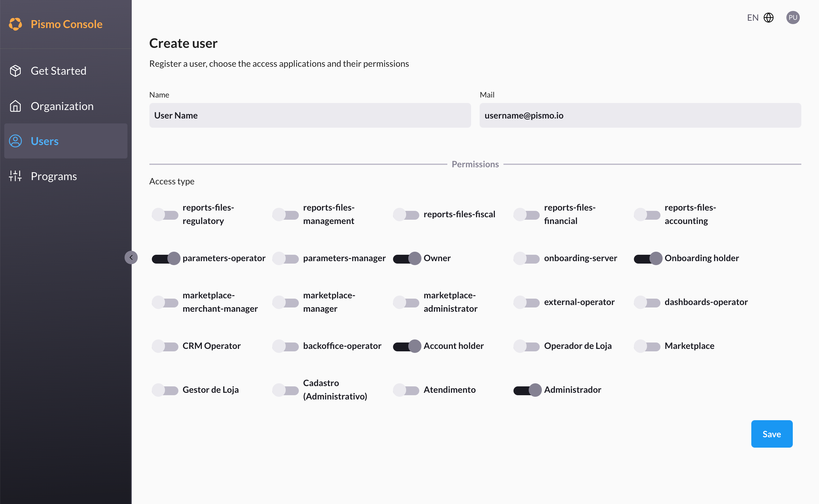
Task: Click the Pismo Console title link
Action: [67, 24]
